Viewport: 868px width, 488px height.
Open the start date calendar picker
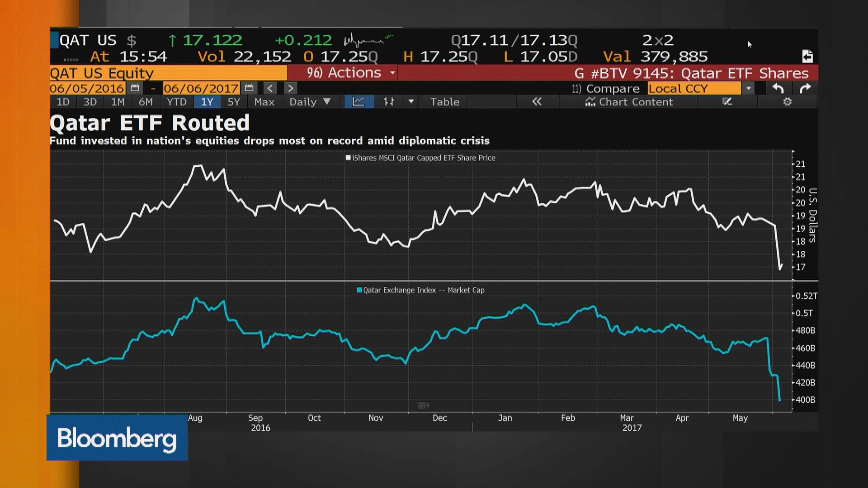point(135,88)
